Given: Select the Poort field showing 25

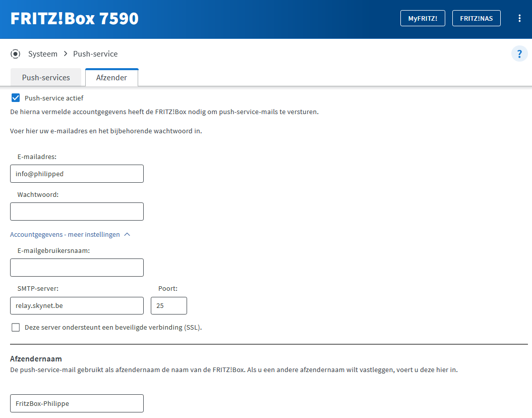Looking at the screenshot, I should [169, 306].
